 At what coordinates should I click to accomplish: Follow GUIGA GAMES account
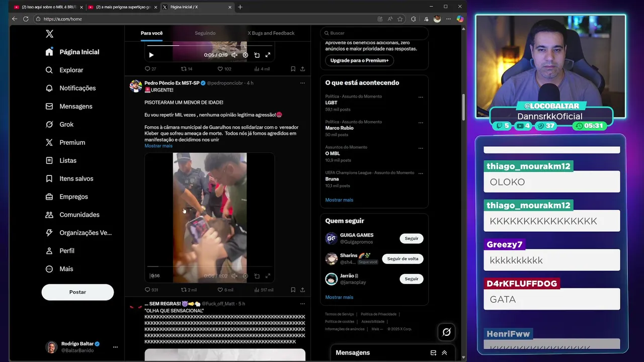pyautogui.click(x=412, y=238)
